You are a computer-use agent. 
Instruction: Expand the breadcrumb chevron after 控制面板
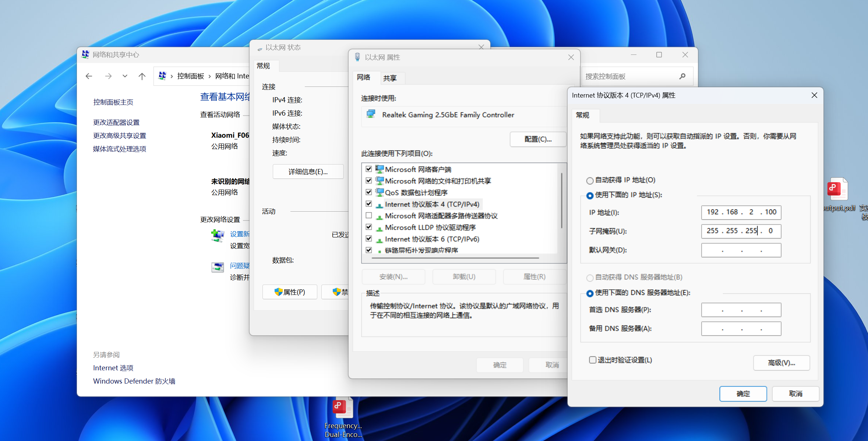pos(209,76)
